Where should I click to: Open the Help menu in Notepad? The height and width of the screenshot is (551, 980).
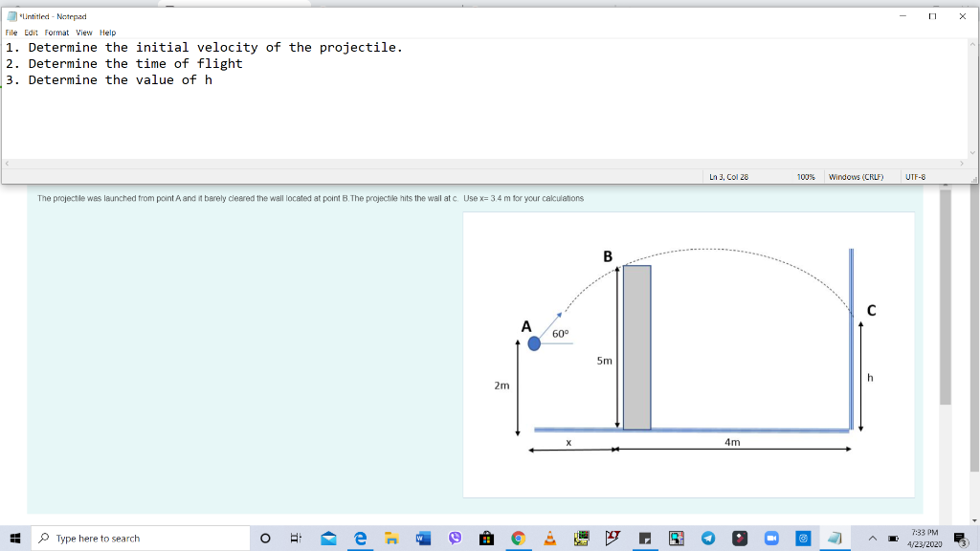click(x=107, y=32)
